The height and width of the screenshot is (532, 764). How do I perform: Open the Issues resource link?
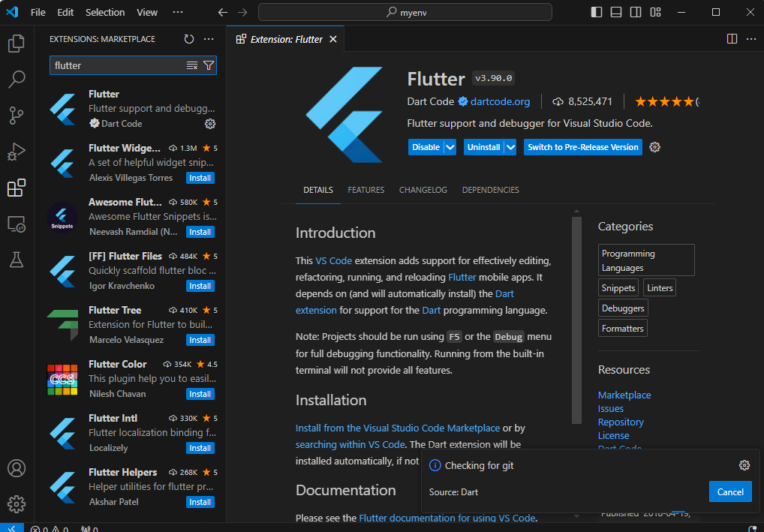click(610, 409)
